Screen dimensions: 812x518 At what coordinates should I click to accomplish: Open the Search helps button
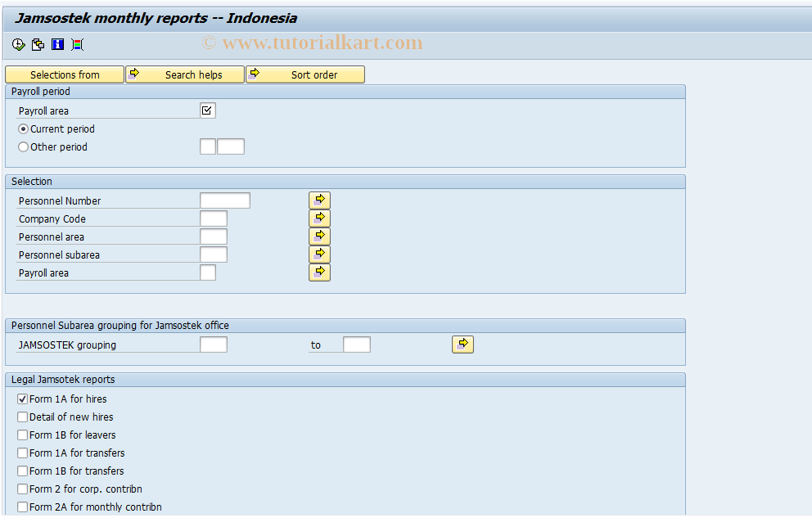185,74
